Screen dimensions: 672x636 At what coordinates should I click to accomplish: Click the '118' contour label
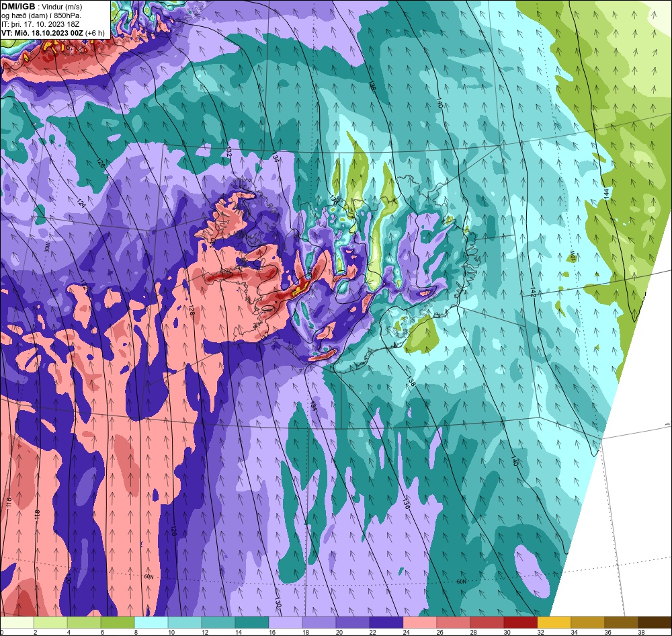tap(37, 514)
